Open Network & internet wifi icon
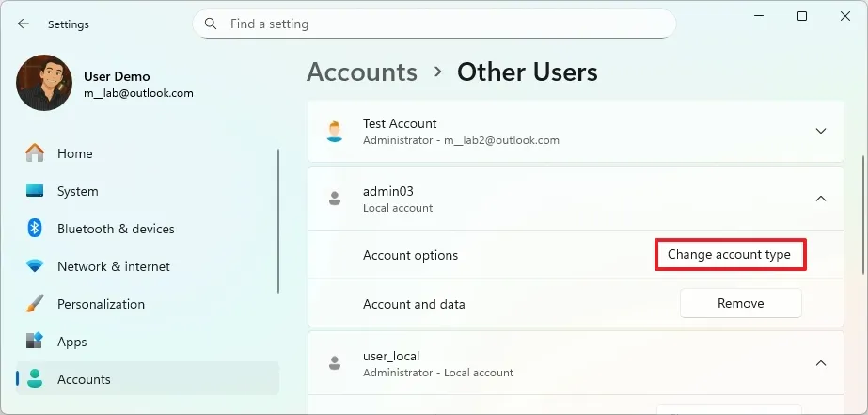This screenshot has height=415, width=868. 35,266
